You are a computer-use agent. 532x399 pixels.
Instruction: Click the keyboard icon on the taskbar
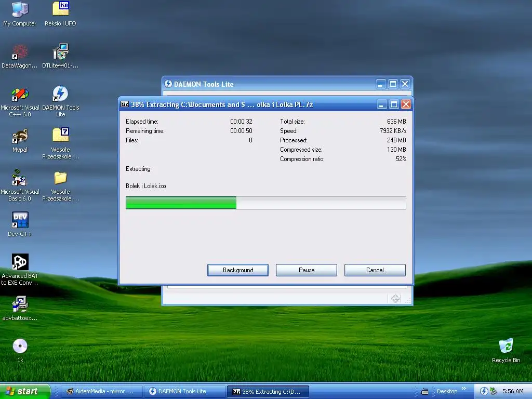pos(424,392)
